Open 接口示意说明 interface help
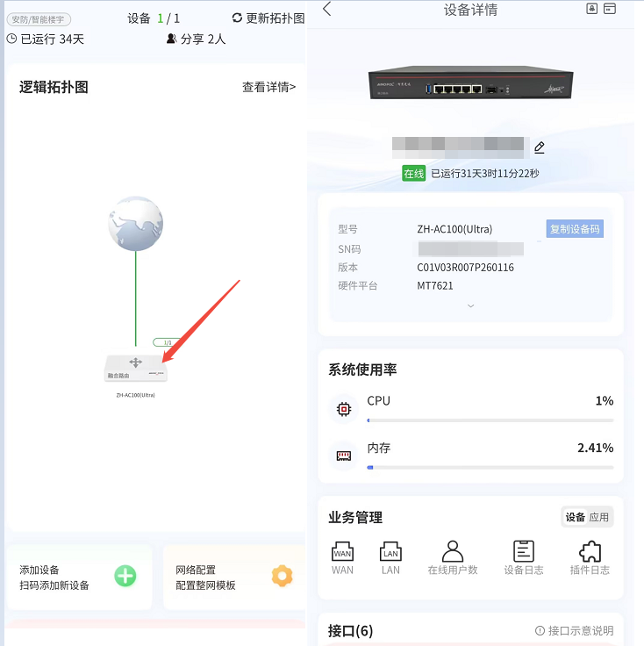Image resolution: width=644 pixels, height=646 pixels. click(x=574, y=631)
